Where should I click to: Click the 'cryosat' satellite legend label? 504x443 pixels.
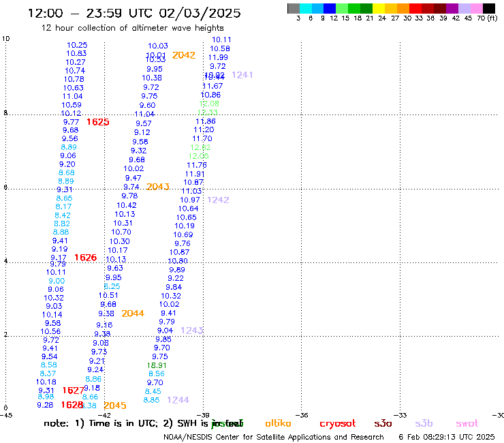coord(338,424)
